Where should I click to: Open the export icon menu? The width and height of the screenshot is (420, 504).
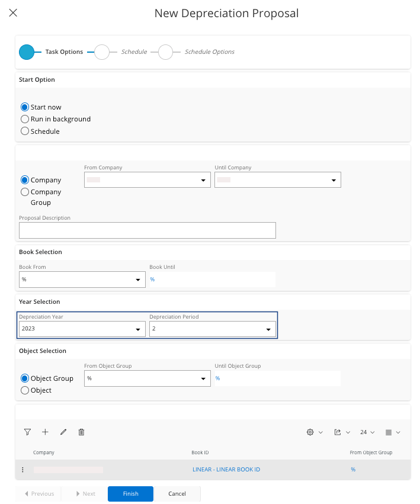pos(342,432)
